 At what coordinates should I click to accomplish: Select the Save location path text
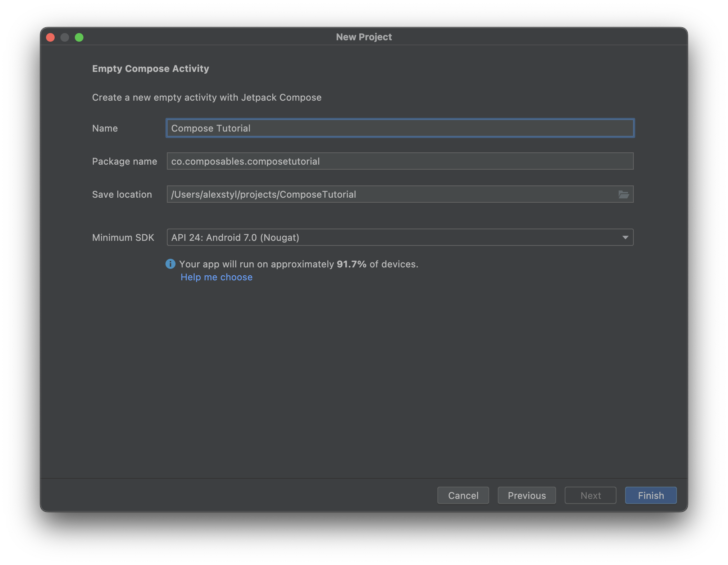point(263,194)
